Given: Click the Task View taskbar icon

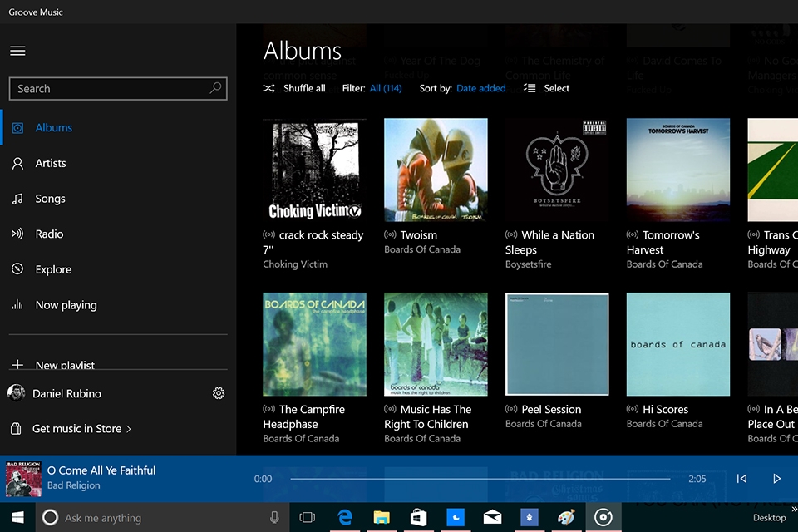Looking at the screenshot, I should click(x=307, y=517).
